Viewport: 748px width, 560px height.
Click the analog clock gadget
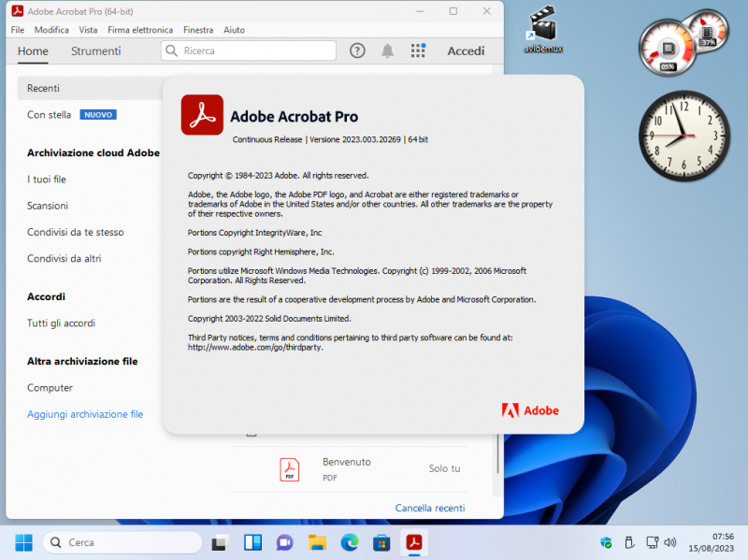click(684, 136)
